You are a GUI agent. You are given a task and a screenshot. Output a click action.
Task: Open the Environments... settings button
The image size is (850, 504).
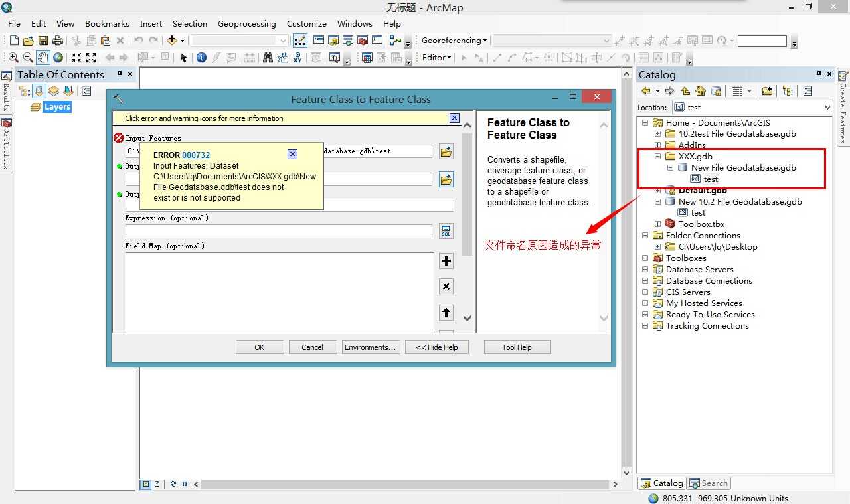[371, 347]
